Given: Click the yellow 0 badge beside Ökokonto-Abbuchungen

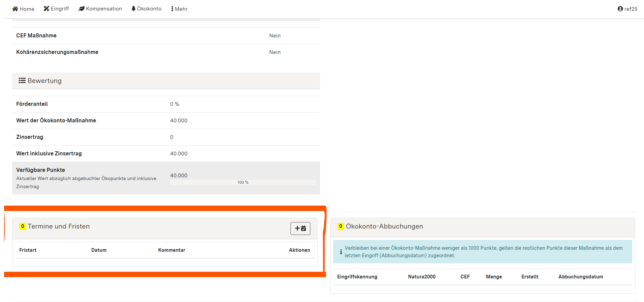Looking at the screenshot, I should pos(341,226).
